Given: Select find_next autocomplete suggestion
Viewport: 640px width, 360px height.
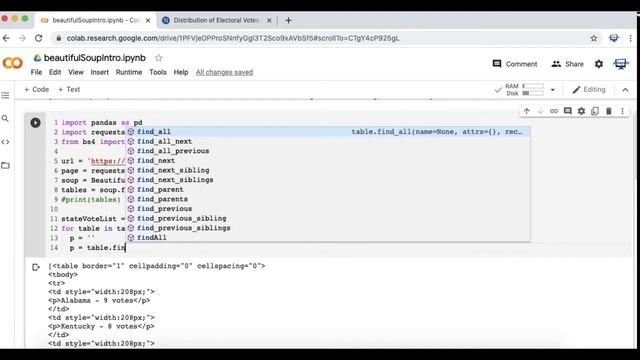Looking at the screenshot, I should pyautogui.click(x=328, y=160).
